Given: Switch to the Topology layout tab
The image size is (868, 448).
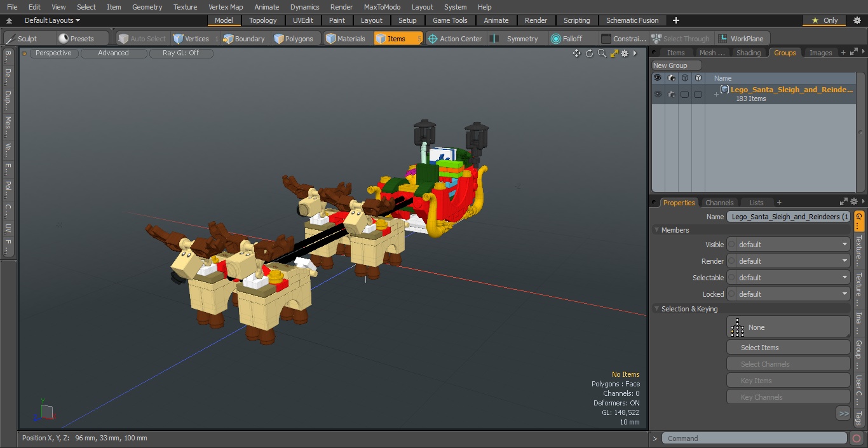Looking at the screenshot, I should [262, 20].
